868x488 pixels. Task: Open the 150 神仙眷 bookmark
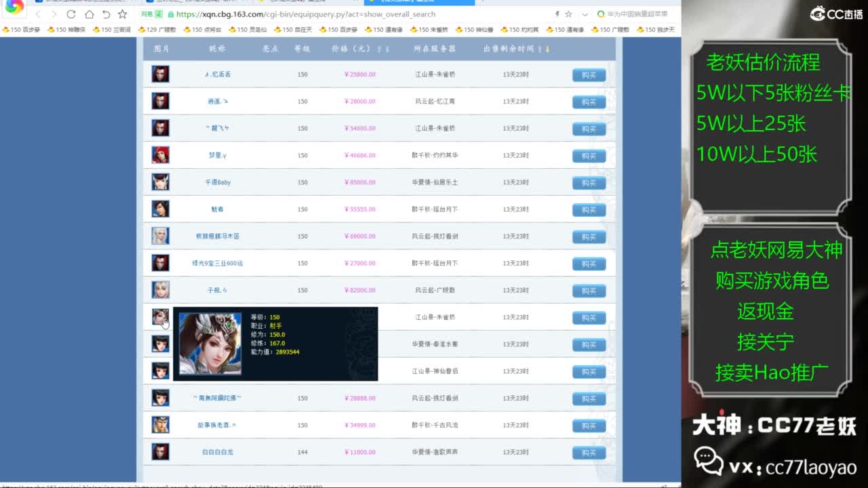[474, 30]
